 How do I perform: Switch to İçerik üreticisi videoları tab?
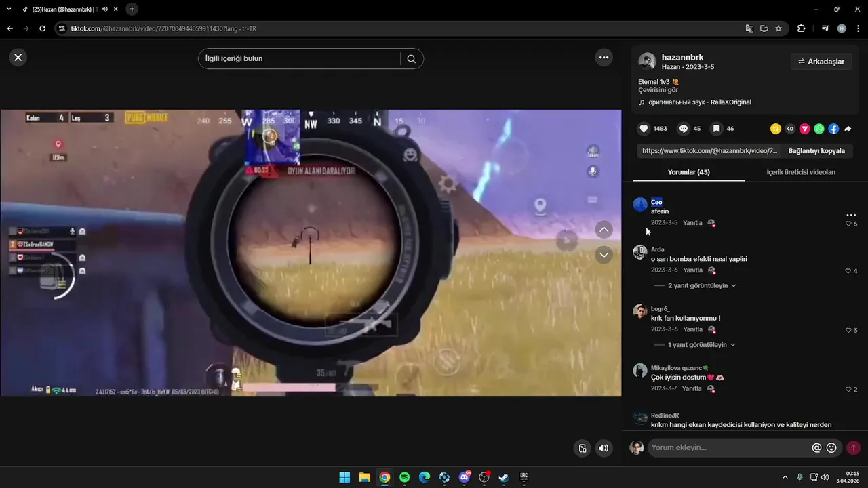click(x=801, y=172)
